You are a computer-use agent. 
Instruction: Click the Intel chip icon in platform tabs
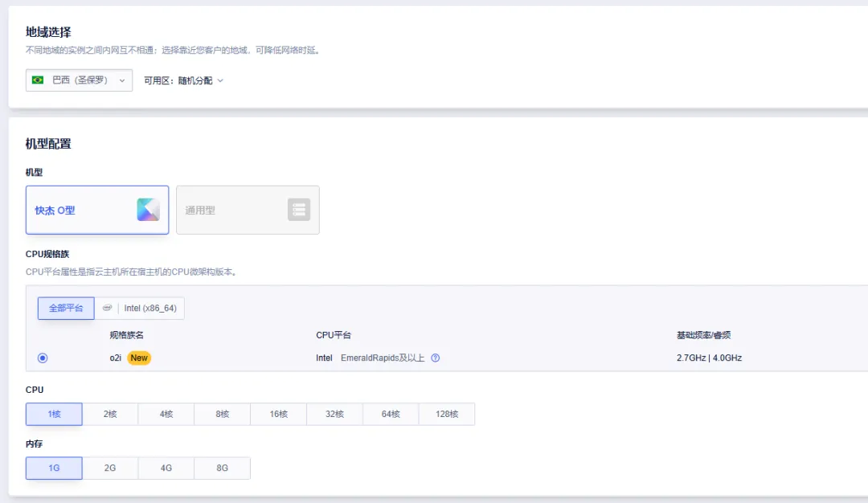(108, 308)
